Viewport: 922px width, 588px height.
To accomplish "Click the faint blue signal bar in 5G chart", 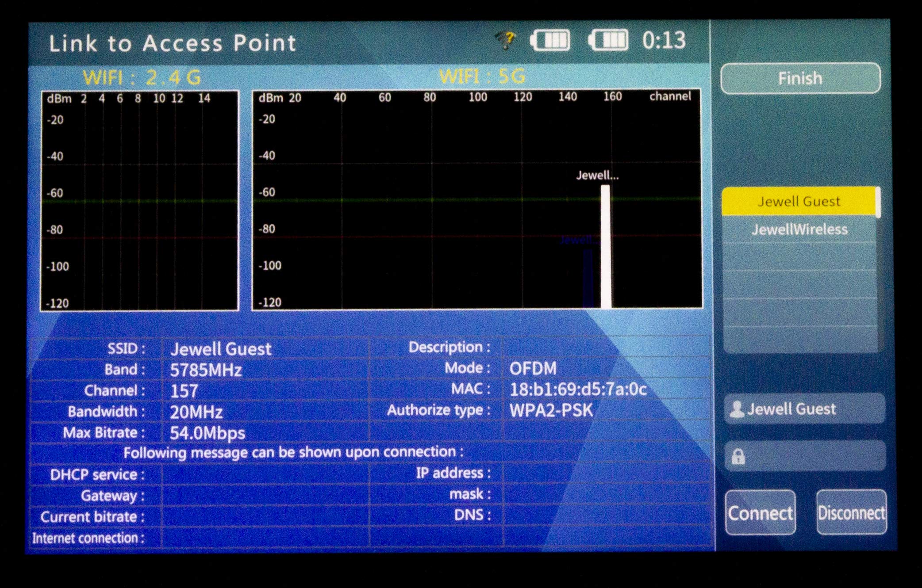I will pyautogui.click(x=588, y=279).
